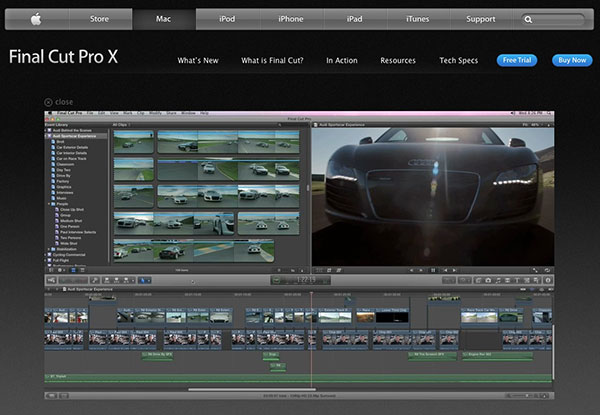Click the Import Media icon in the toolbar
This screenshot has width=600, height=415.
(51, 280)
